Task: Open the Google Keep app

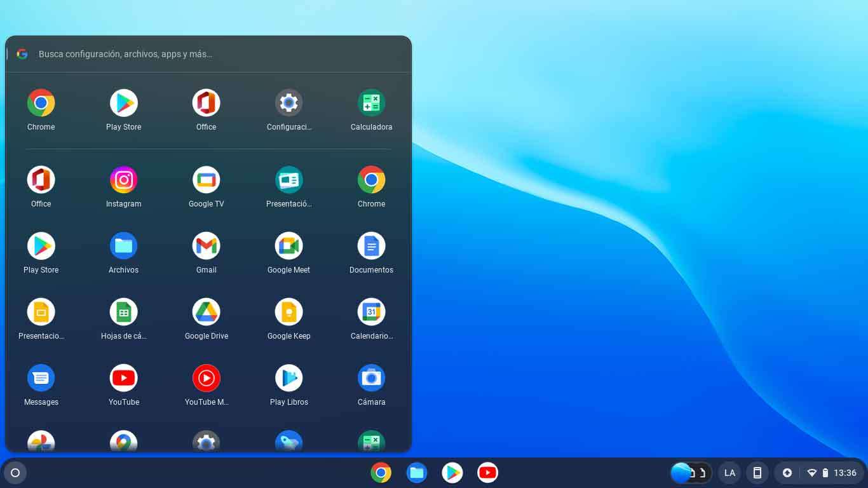Action: pyautogui.click(x=288, y=312)
